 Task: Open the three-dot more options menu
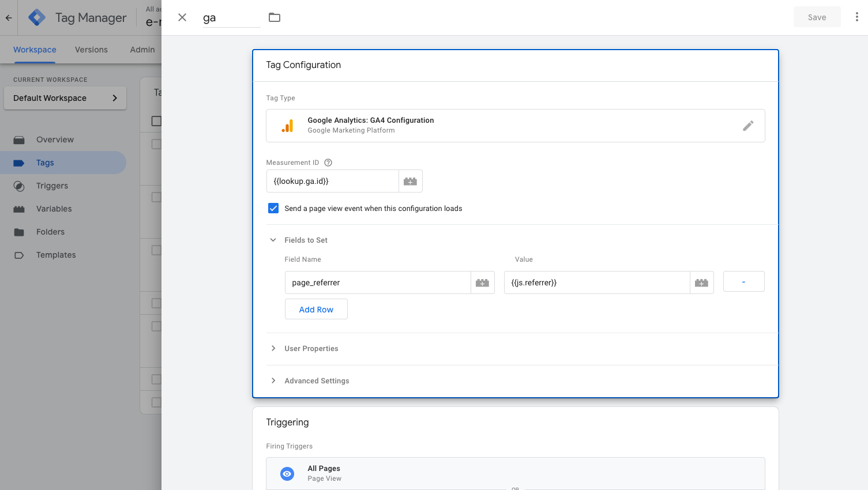[x=856, y=17]
